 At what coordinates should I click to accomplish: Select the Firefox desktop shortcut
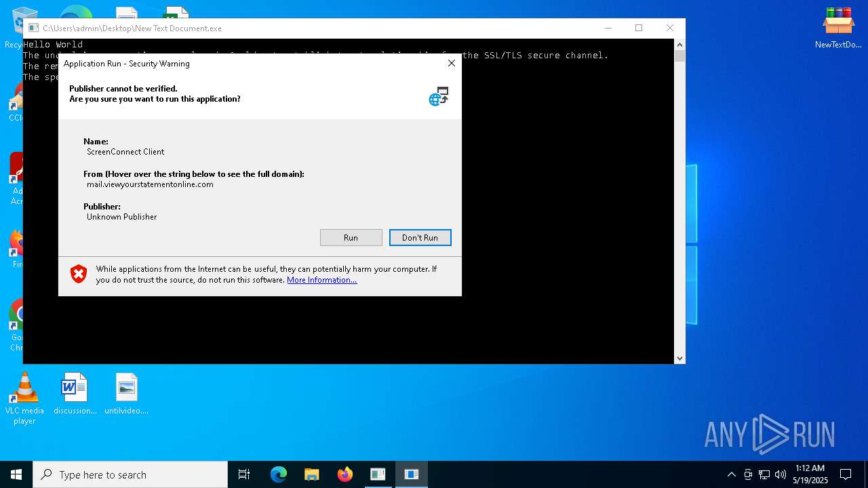16,249
